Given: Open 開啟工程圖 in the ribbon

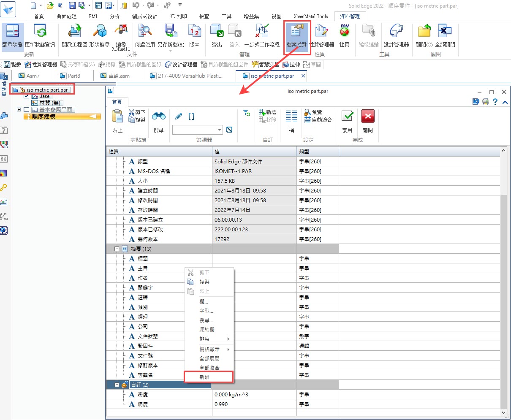Looking at the screenshot, I should coord(74,36).
